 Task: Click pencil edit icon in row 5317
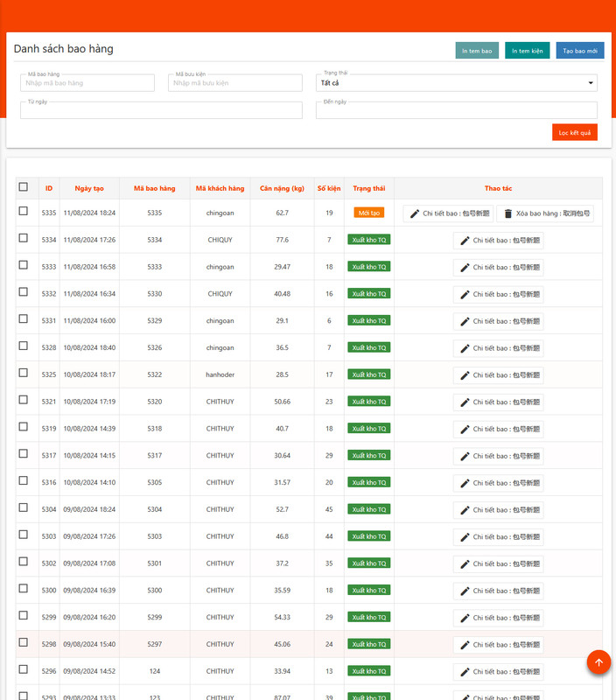coord(465,456)
